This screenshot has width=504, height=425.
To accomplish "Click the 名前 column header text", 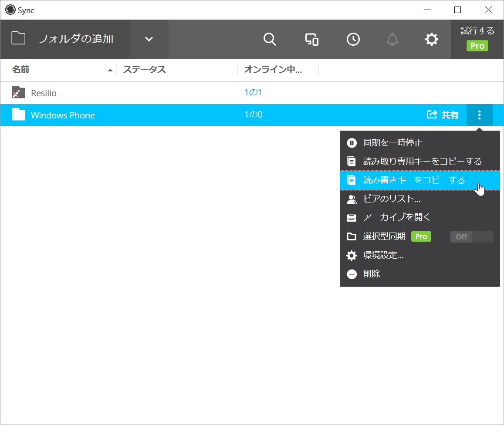I will (x=20, y=70).
